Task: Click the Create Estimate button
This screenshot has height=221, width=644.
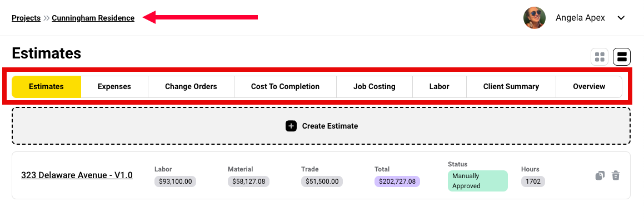Action: click(321, 126)
